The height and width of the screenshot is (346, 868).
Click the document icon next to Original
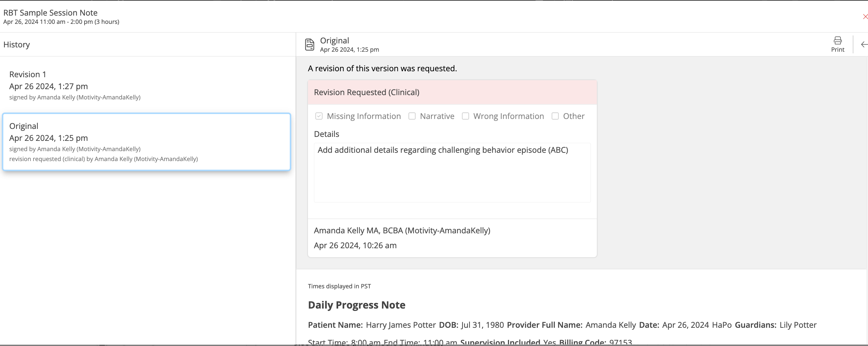point(309,44)
